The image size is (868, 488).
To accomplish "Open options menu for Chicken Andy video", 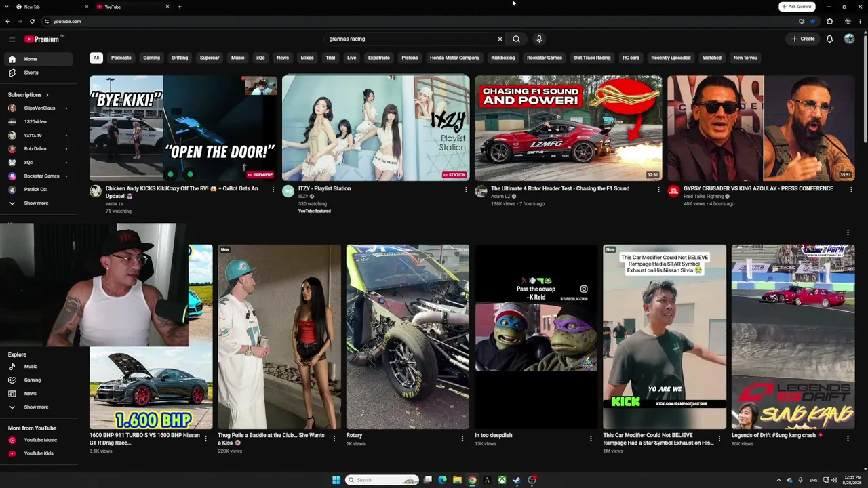I will pos(273,190).
